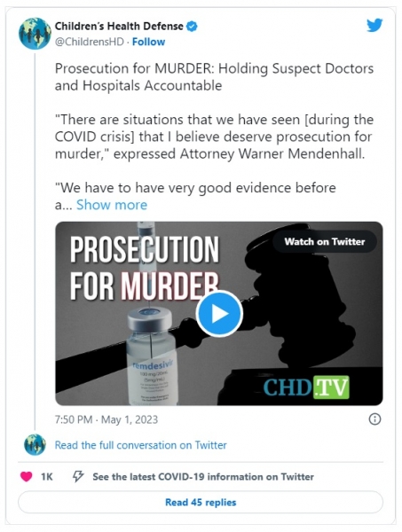The height and width of the screenshot is (532, 402).
Task: Click the Watch on Twitter button
Action: pos(325,241)
